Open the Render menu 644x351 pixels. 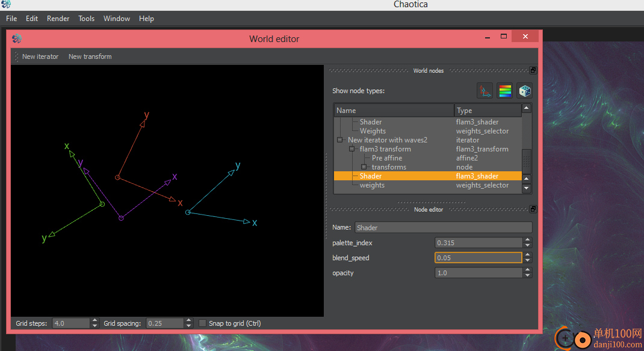click(58, 19)
